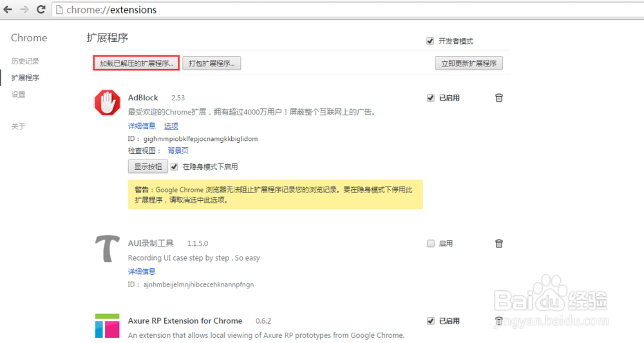The image size is (644, 343).
Task: Click the AdBlock ID gighmmpiobklfepjocnamgkkbiglidom text
Action: coord(200,138)
